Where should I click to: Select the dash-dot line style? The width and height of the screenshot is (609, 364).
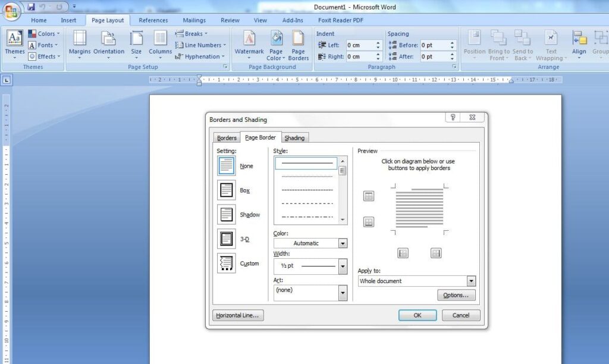click(307, 216)
